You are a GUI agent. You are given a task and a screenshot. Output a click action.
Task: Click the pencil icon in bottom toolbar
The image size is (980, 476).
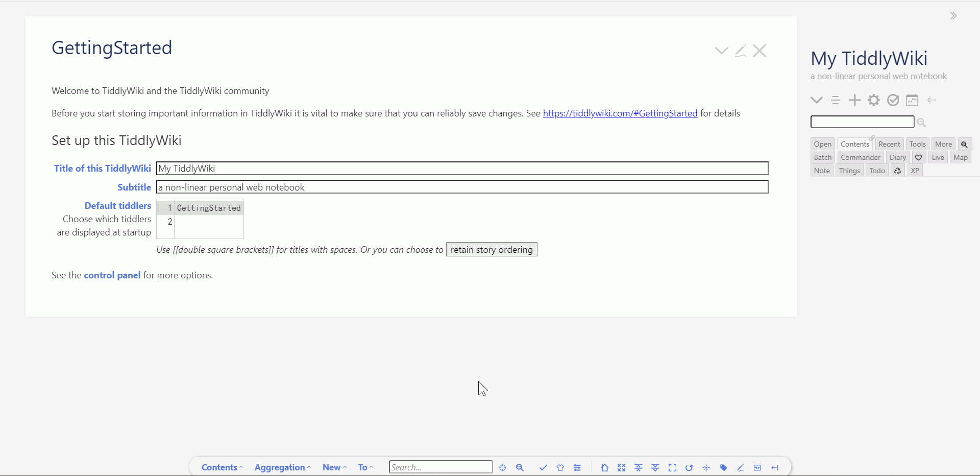740,467
